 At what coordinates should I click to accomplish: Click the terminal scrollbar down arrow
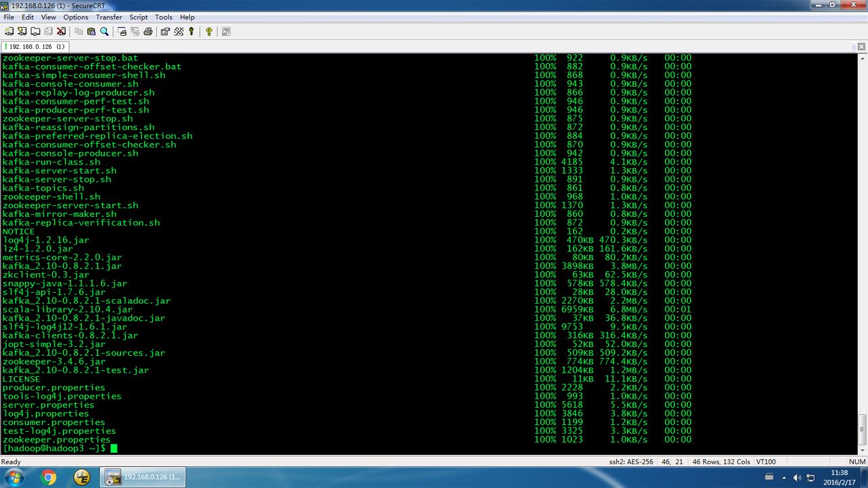point(863,449)
